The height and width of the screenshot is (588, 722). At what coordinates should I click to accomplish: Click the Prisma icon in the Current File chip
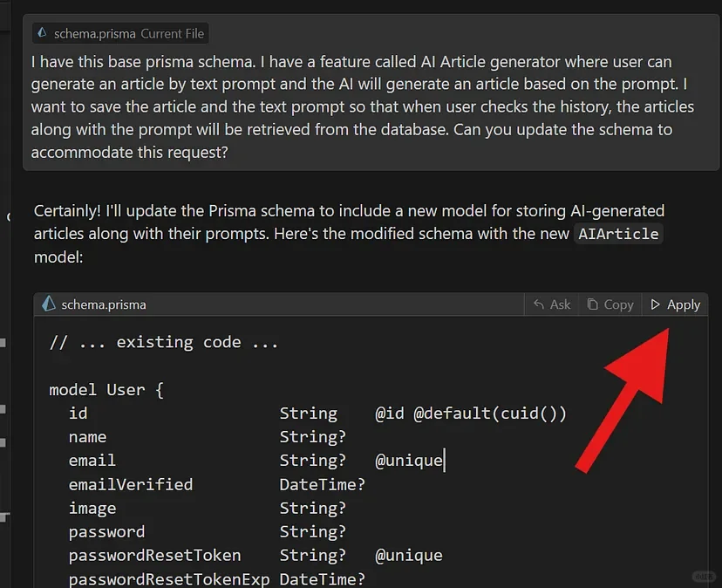coord(42,34)
